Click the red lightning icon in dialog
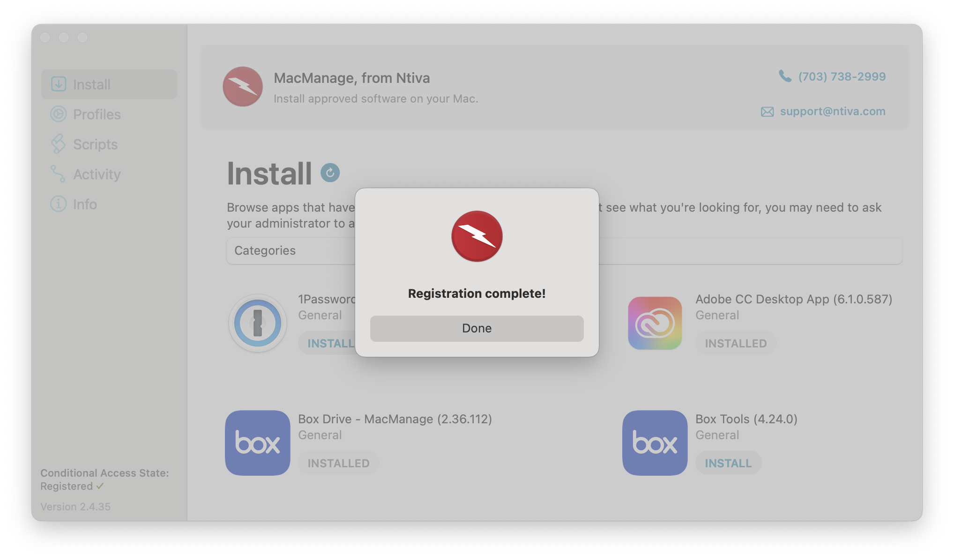 (477, 236)
